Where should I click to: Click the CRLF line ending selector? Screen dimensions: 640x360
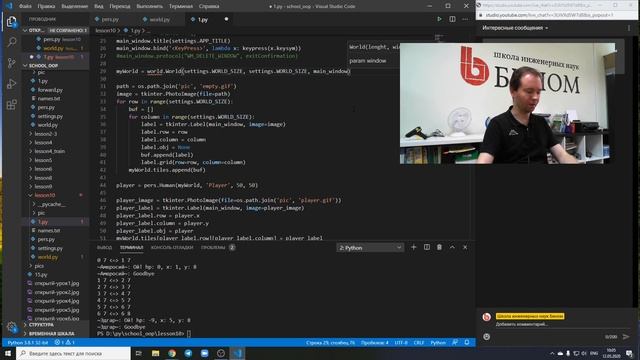point(419,342)
